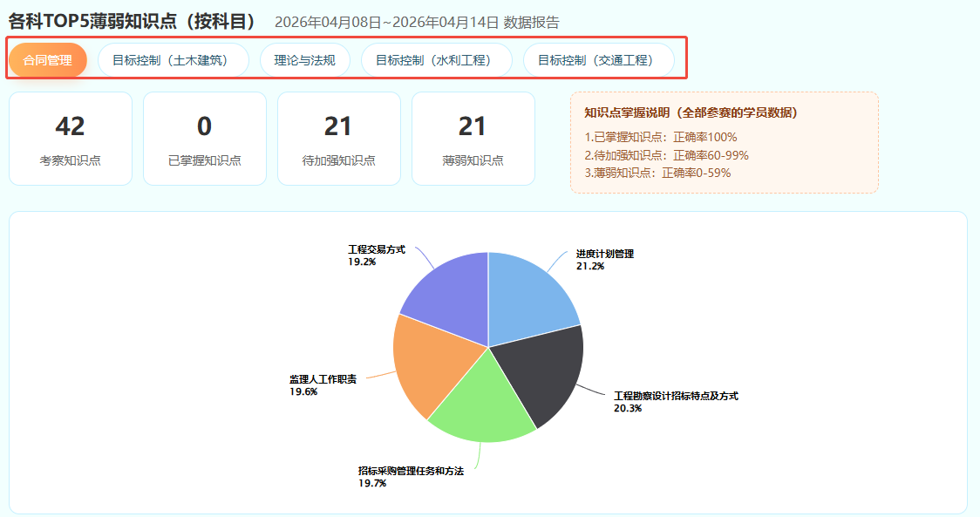Select the 合同管理 tab

tap(48, 60)
